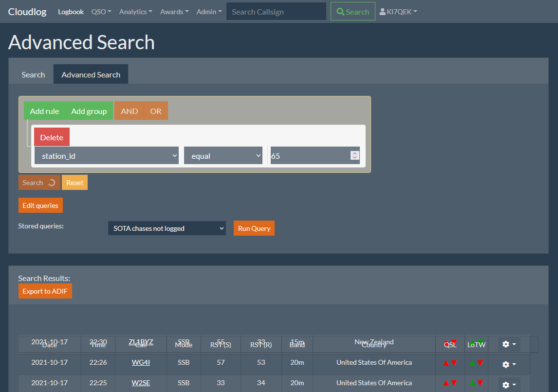
Task: Switch to the Advanced Search tab
Action: [x=91, y=74]
